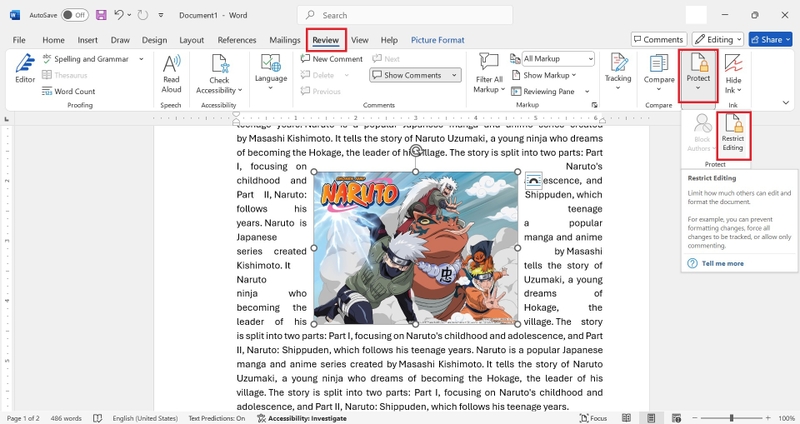
Task: Open the Help tab
Action: [389, 40]
